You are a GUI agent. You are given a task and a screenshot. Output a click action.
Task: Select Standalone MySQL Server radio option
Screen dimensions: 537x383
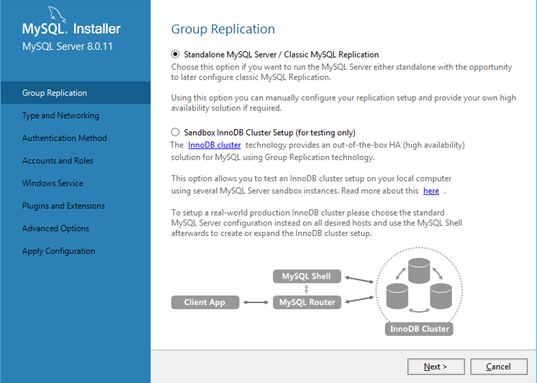pos(175,54)
